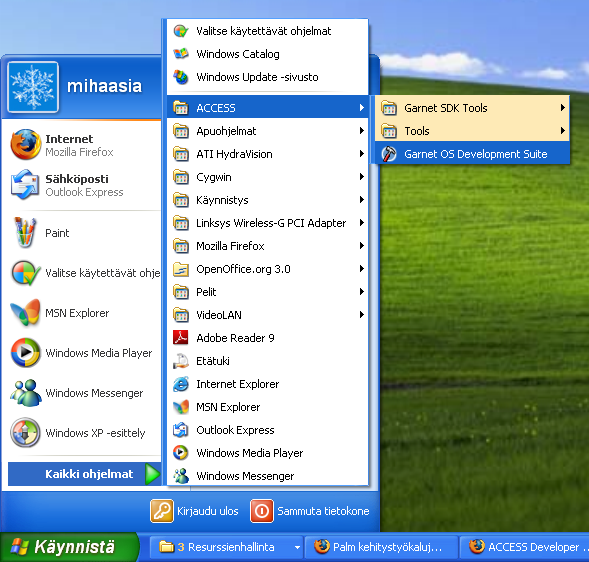
Task: Click OpenOffice.org 3.0 label
Action: click(x=243, y=269)
